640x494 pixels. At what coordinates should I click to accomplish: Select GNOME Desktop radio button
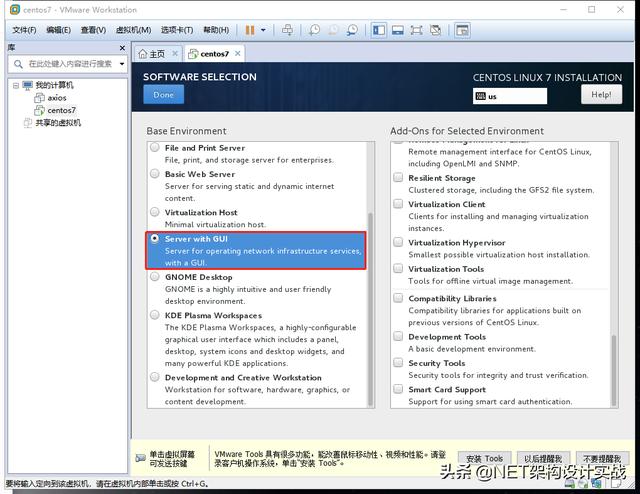point(155,276)
